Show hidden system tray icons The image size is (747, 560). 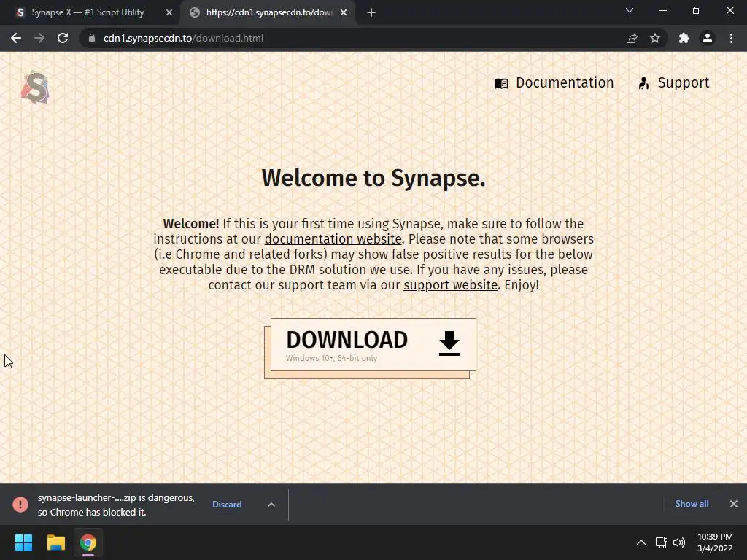(x=641, y=542)
